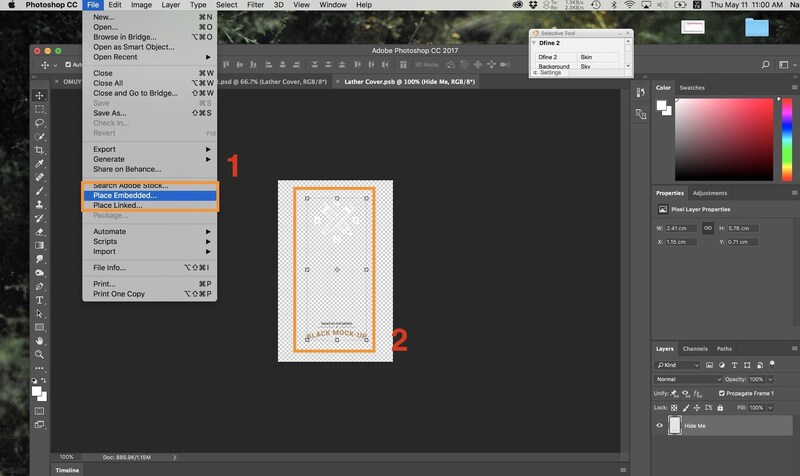Open the Normal blend mode dropdown

pyautogui.click(x=688, y=379)
